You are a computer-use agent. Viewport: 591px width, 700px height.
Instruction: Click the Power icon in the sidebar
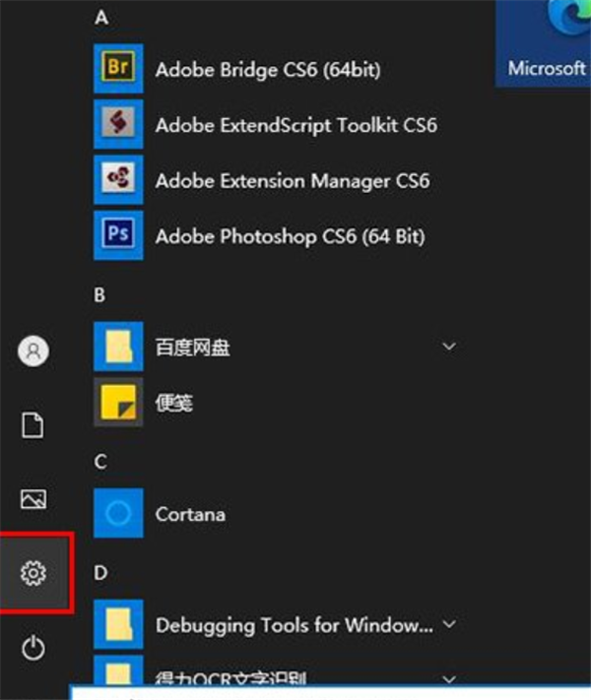click(33, 648)
